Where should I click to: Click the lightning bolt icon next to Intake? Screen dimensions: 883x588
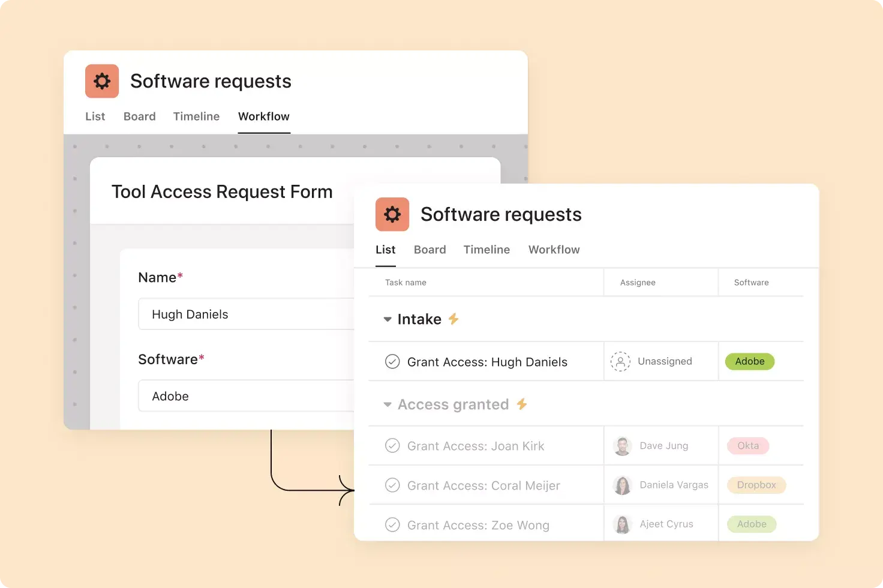tap(453, 319)
